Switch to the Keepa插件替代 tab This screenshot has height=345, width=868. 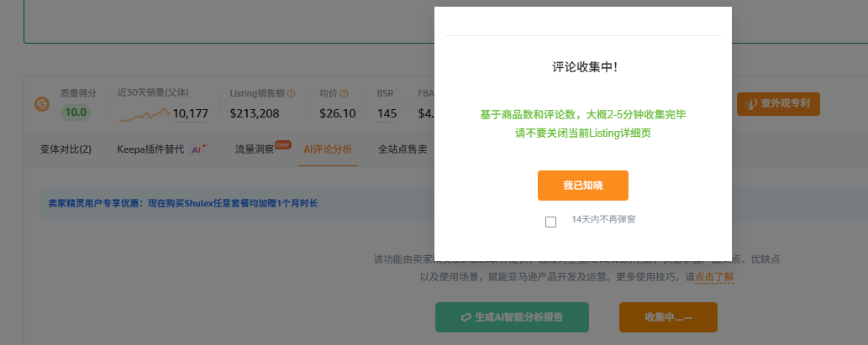pos(150,149)
